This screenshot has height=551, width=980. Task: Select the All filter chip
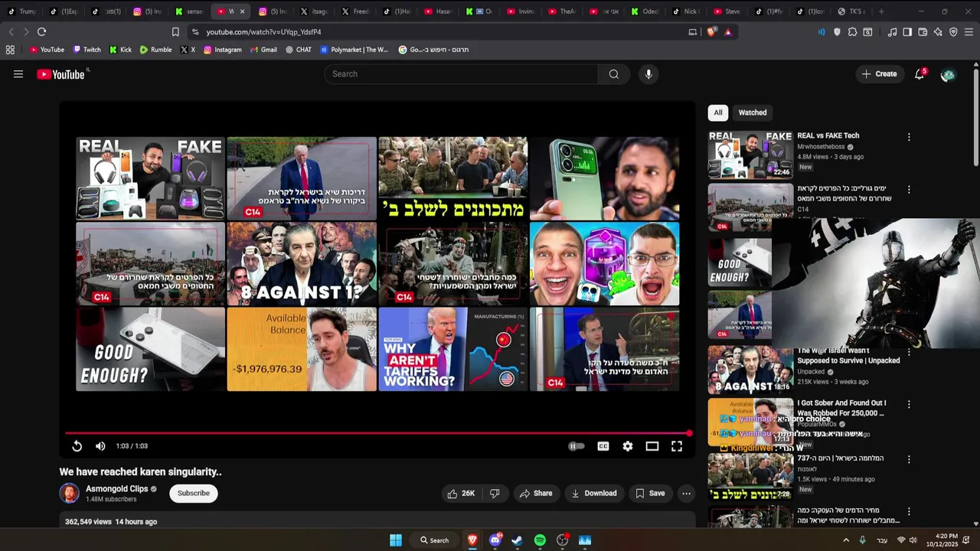click(x=718, y=112)
